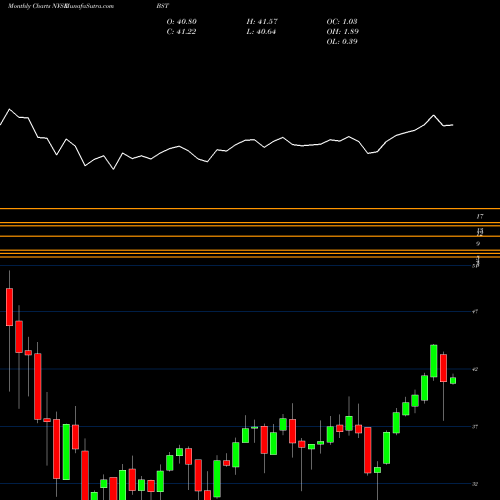
Task: Click the 'OC: 1.03' value
Action: (x=342, y=22)
